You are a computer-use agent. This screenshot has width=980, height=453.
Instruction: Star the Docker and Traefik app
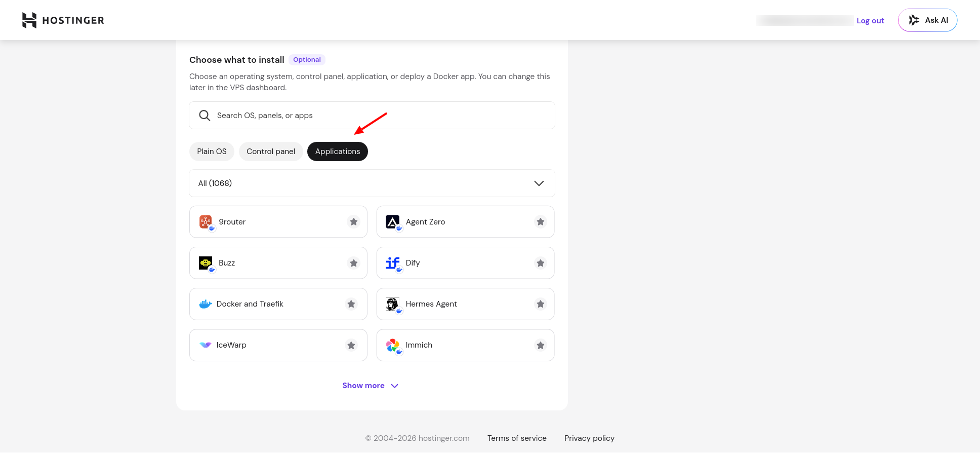click(x=351, y=304)
